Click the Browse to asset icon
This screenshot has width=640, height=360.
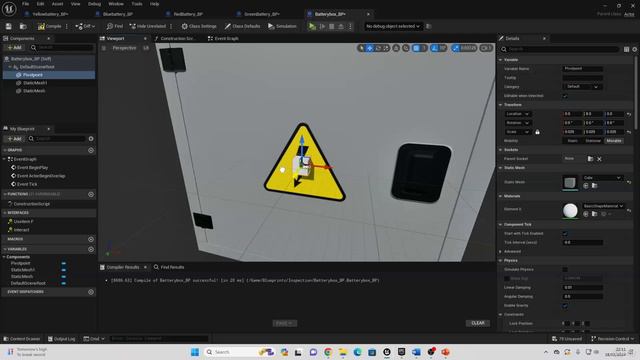23,26
